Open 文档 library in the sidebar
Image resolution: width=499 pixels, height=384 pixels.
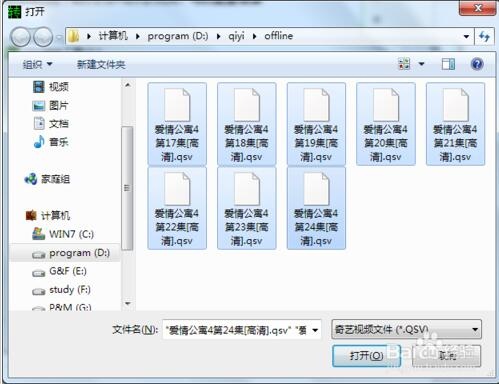(59, 124)
